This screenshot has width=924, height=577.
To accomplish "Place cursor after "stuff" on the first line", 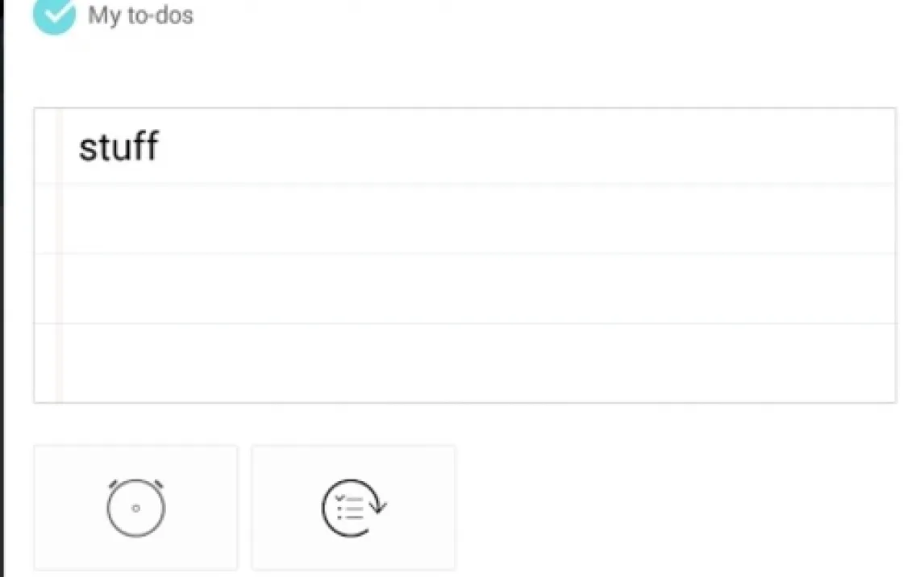I will tap(163, 147).
